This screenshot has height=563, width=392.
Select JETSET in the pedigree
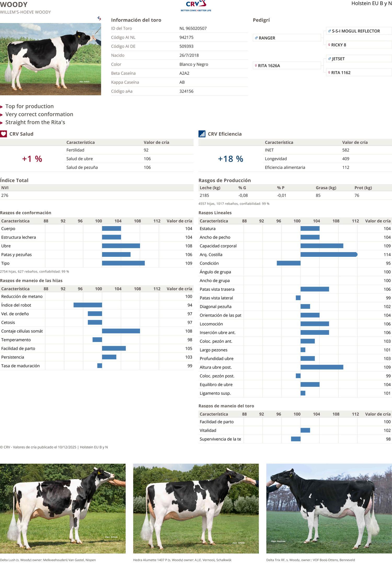pos(359,59)
